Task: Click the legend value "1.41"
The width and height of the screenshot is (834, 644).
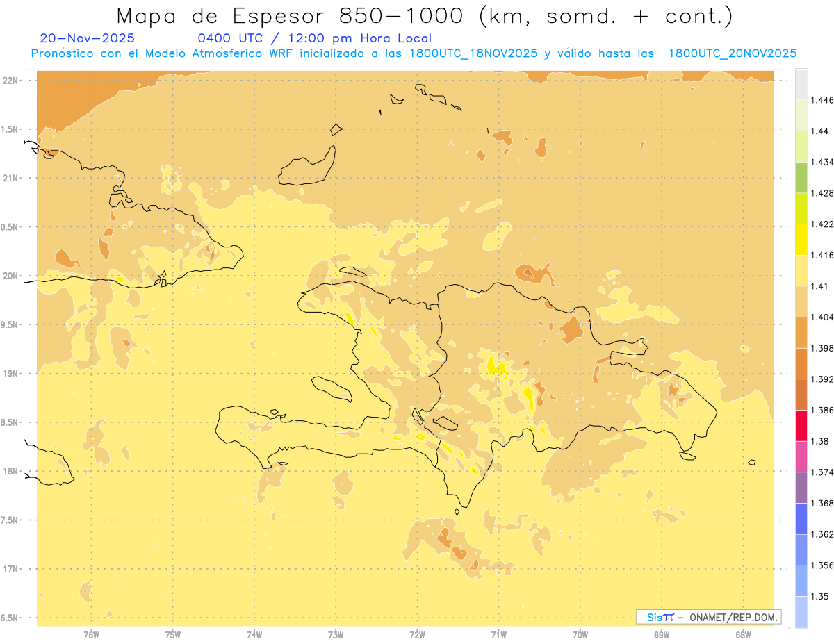Action: pyautogui.click(x=819, y=286)
